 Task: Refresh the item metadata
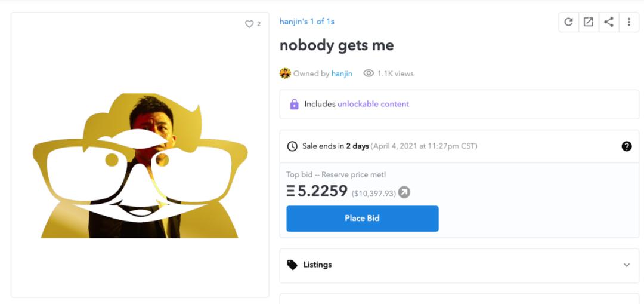(568, 22)
